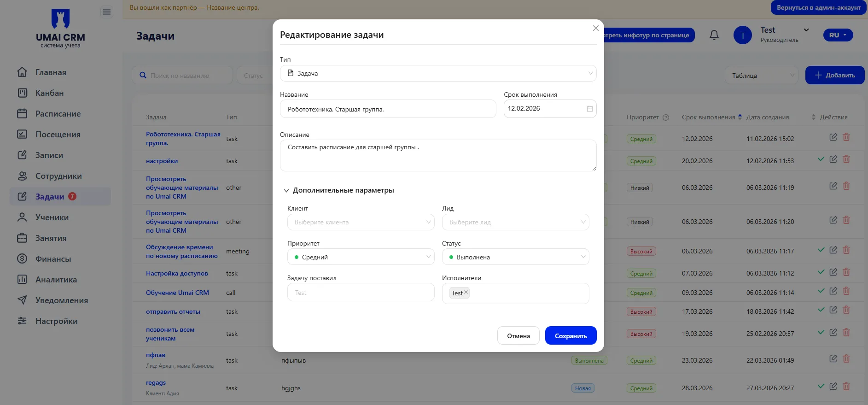Open the Приоритет dropdown showing Средний

click(361, 257)
